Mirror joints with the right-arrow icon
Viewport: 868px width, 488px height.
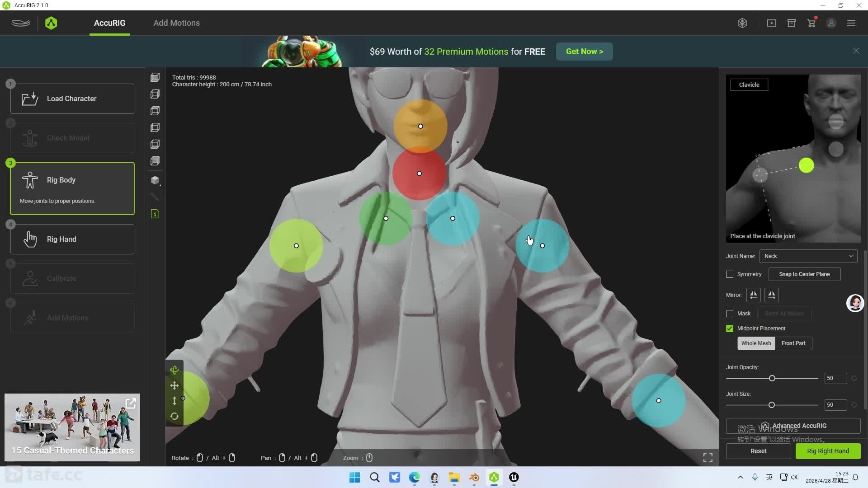pyautogui.click(x=772, y=295)
